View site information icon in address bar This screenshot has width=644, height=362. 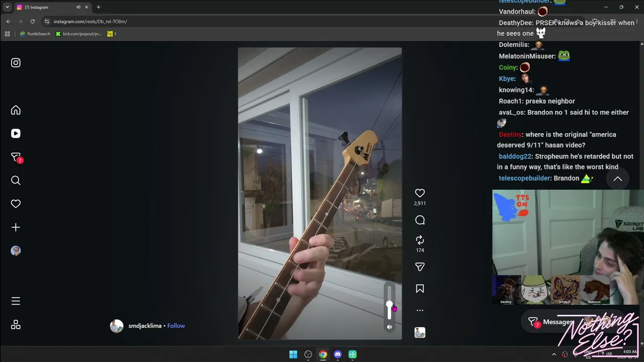pos(47,22)
